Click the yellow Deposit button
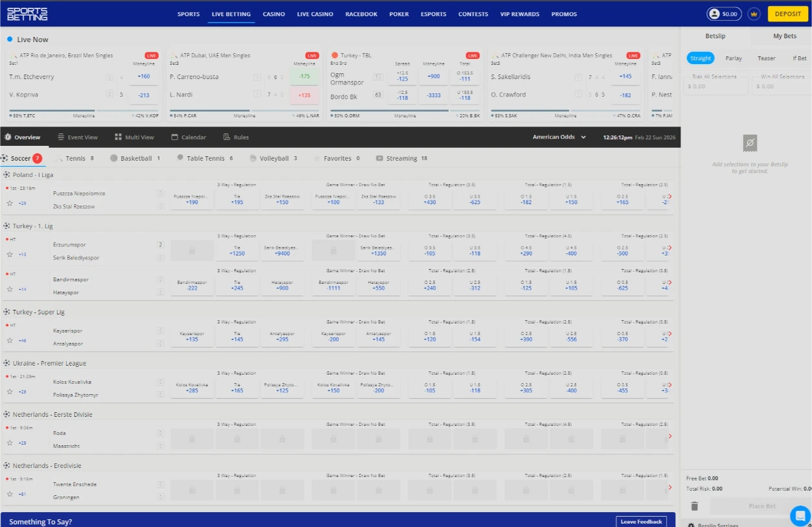Image resolution: width=812 pixels, height=527 pixels. click(x=788, y=14)
